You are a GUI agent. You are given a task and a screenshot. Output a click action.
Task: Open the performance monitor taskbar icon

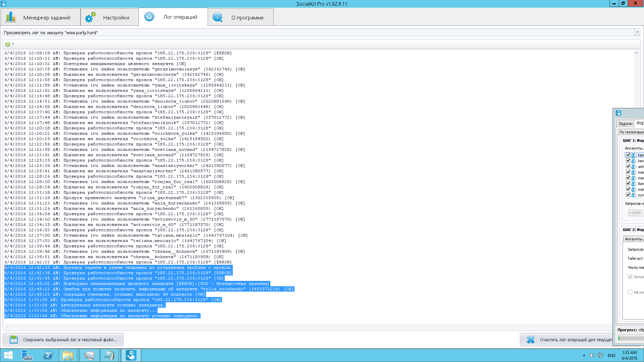(x=89, y=355)
